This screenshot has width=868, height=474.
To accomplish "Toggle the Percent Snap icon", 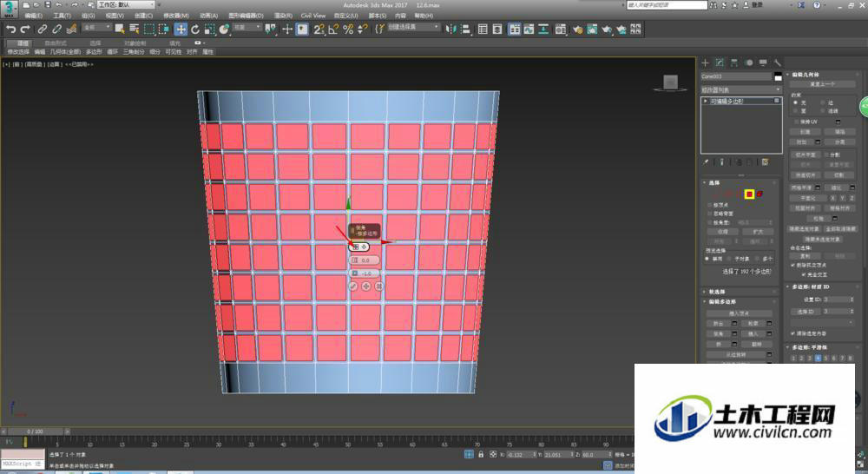I will click(x=348, y=30).
